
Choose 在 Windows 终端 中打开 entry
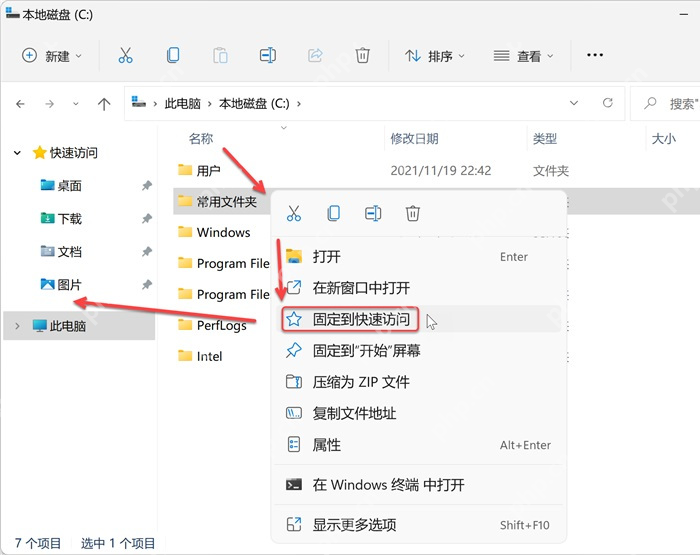(x=417, y=484)
